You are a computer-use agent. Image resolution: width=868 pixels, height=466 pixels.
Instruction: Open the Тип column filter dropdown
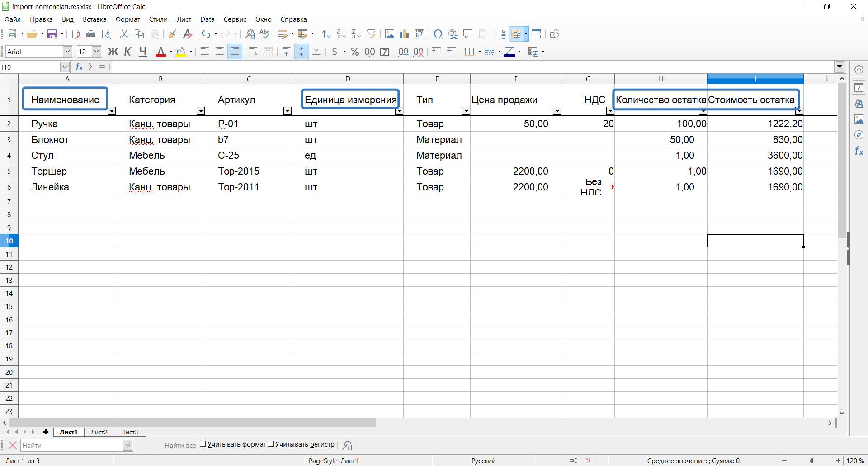click(466, 111)
